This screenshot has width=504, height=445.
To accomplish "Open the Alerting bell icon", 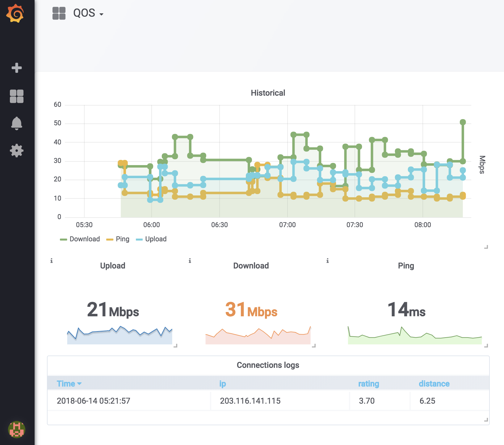I will [x=17, y=123].
